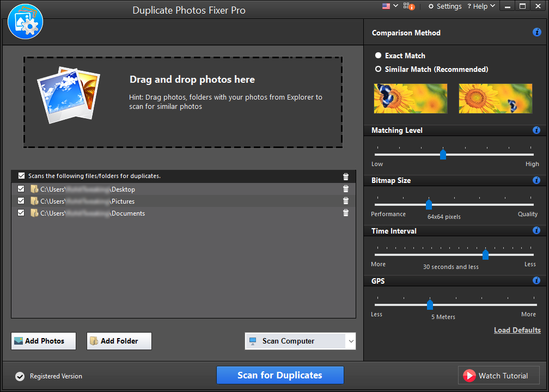
Task: Open the US flag language selector
Action: pos(386,6)
